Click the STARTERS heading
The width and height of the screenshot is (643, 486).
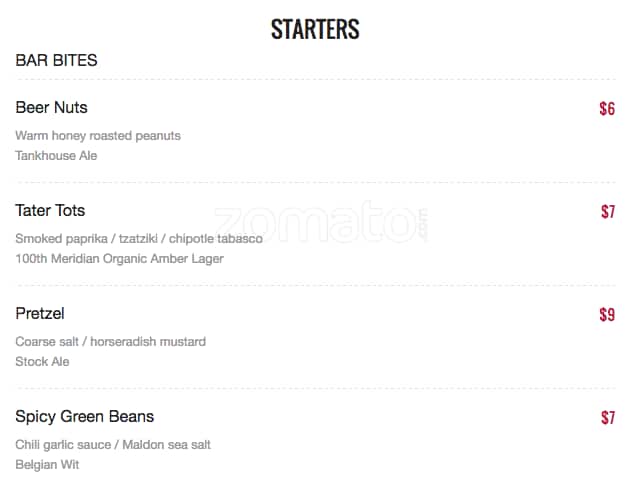click(x=315, y=29)
